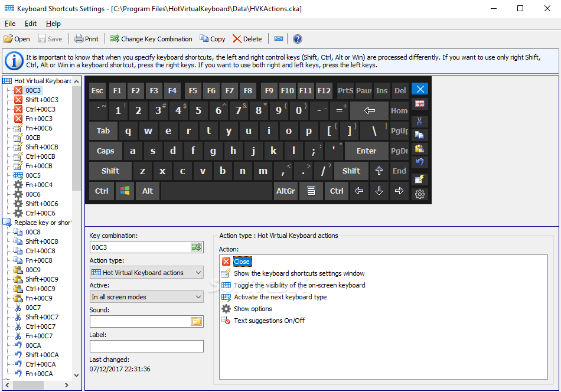Click the Del key on virtual keyboard

point(400,90)
